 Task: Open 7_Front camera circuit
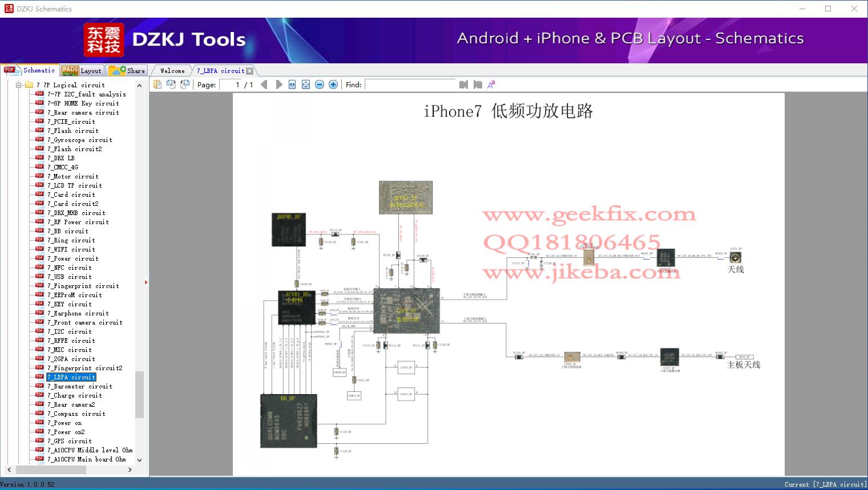[85, 322]
